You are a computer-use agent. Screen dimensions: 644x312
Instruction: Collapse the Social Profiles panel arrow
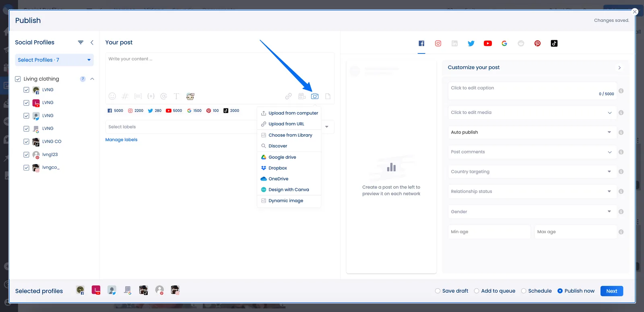[92, 42]
